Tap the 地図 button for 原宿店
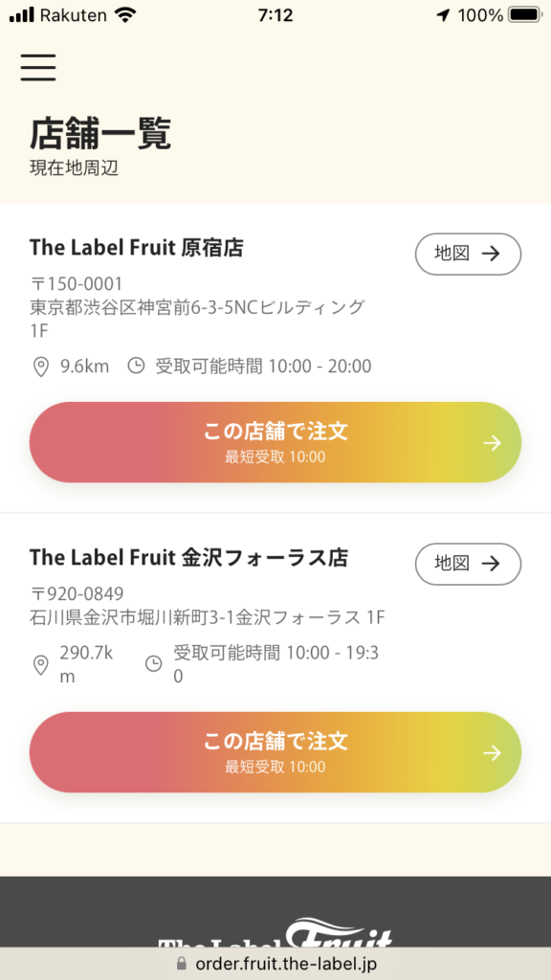This screenshot has height=980, width=551. tap(468, 254)
